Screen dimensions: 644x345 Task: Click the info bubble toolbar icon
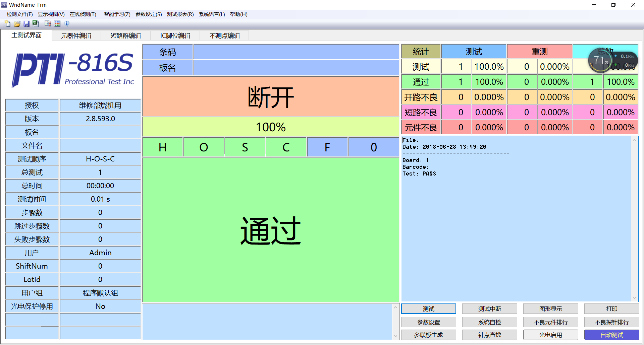67,23
